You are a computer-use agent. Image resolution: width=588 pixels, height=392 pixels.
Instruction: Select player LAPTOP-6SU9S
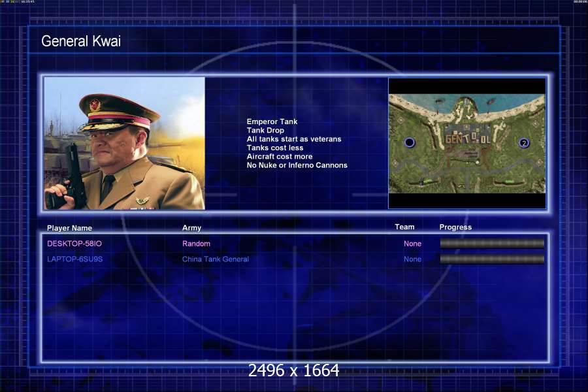[x=74, y=259]
